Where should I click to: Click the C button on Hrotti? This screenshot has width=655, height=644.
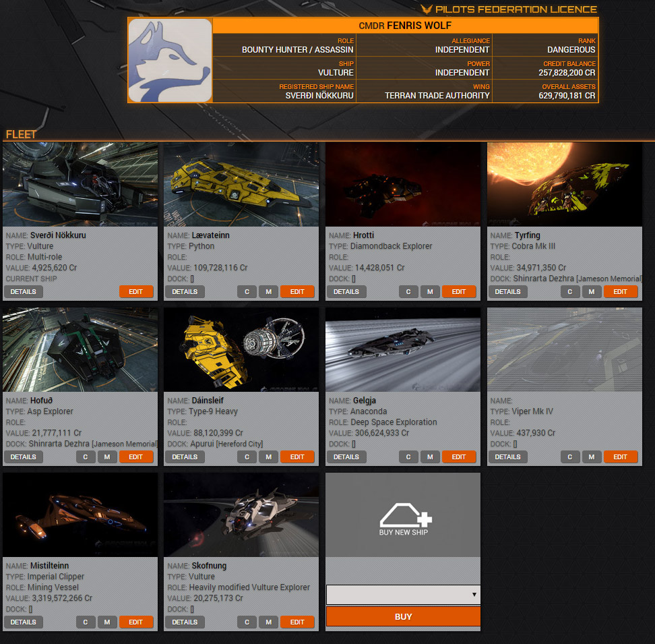point(408,292)
